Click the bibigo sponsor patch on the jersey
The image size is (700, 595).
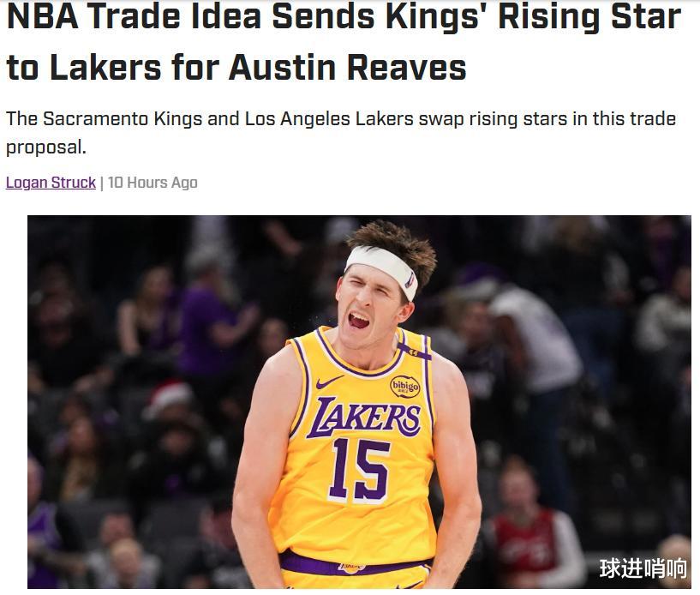[405, 386]
